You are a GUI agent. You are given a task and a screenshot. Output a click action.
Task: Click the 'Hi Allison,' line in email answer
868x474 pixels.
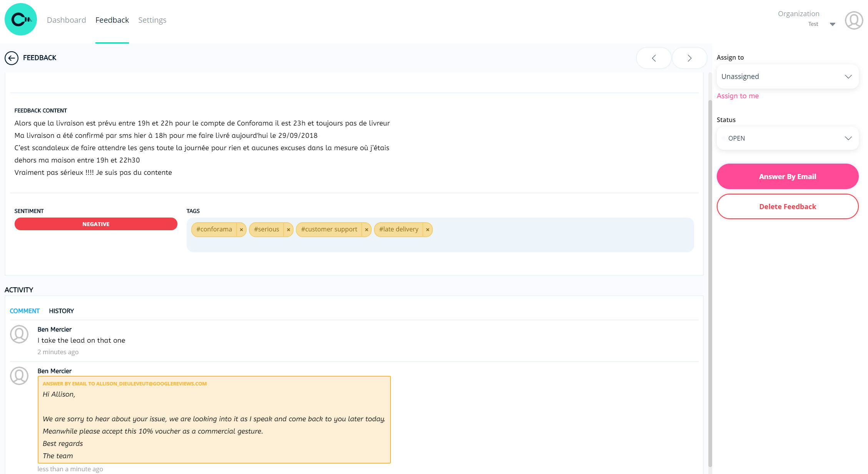59,394
